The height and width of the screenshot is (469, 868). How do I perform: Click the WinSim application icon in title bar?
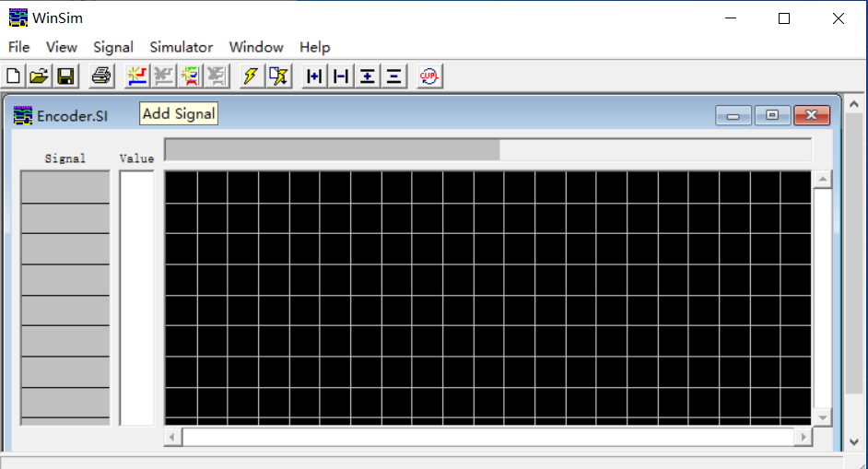(x=18, y=18)
